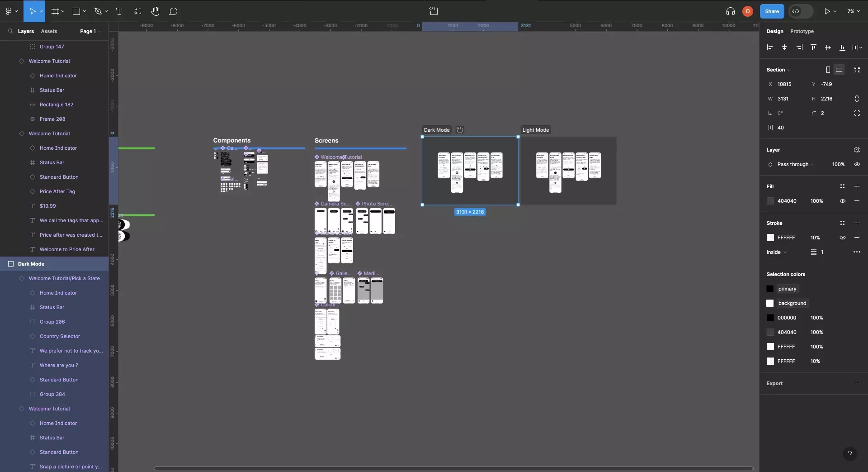Open Section type dropdown
Image resolution: width=868 pixels, height=472 pixels.
[778, 70]
